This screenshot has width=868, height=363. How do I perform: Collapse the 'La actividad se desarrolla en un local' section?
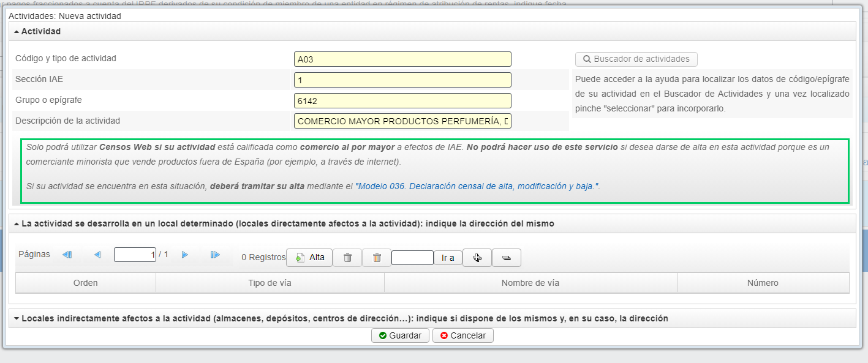17,224
